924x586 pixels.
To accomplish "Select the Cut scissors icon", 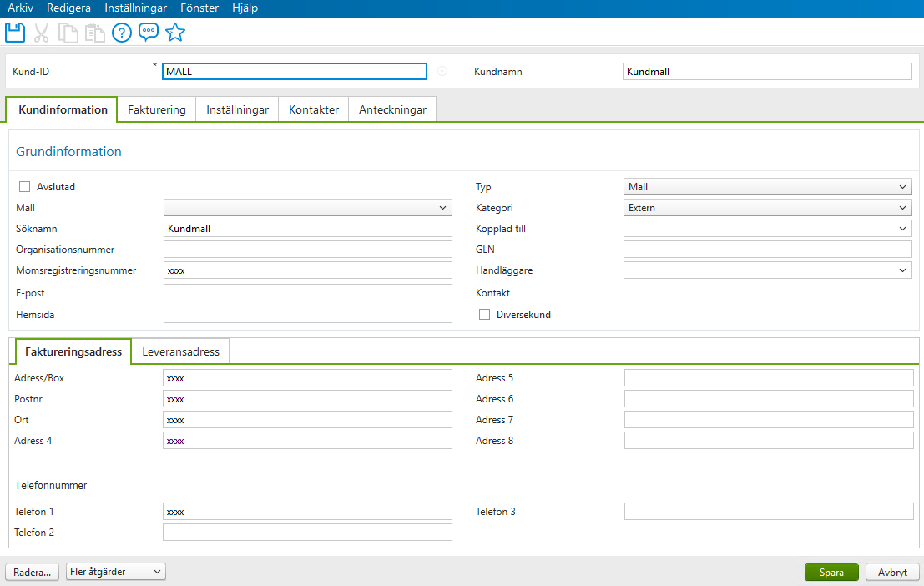I will (41, 32).
